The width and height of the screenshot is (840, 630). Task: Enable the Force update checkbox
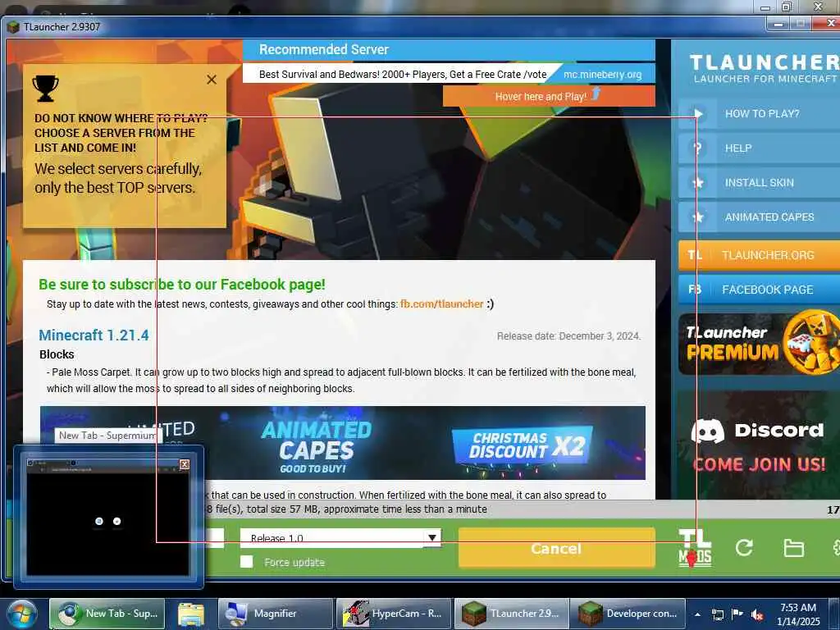(246, 561)
